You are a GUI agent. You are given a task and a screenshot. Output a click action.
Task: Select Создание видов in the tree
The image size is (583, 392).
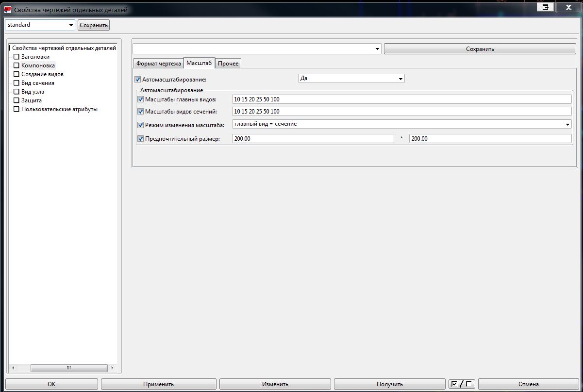pyautogui.click(x=42, y=74)
